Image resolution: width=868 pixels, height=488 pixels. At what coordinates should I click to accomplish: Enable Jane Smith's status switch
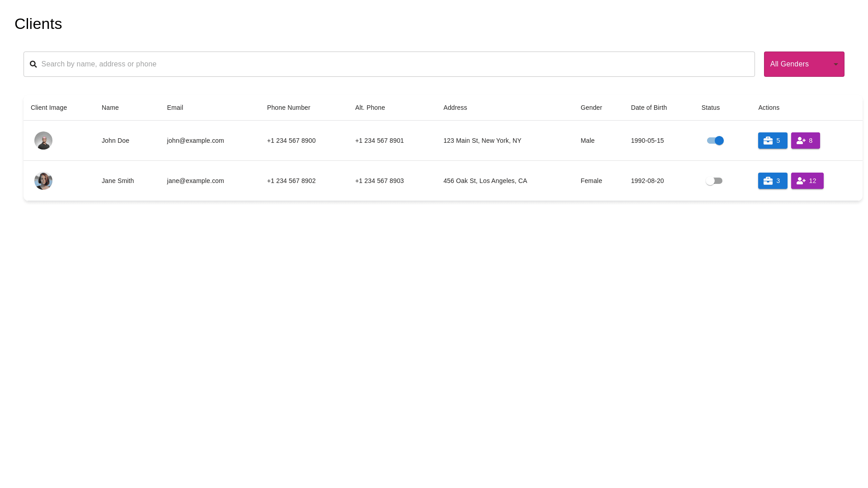coord(714,181)
